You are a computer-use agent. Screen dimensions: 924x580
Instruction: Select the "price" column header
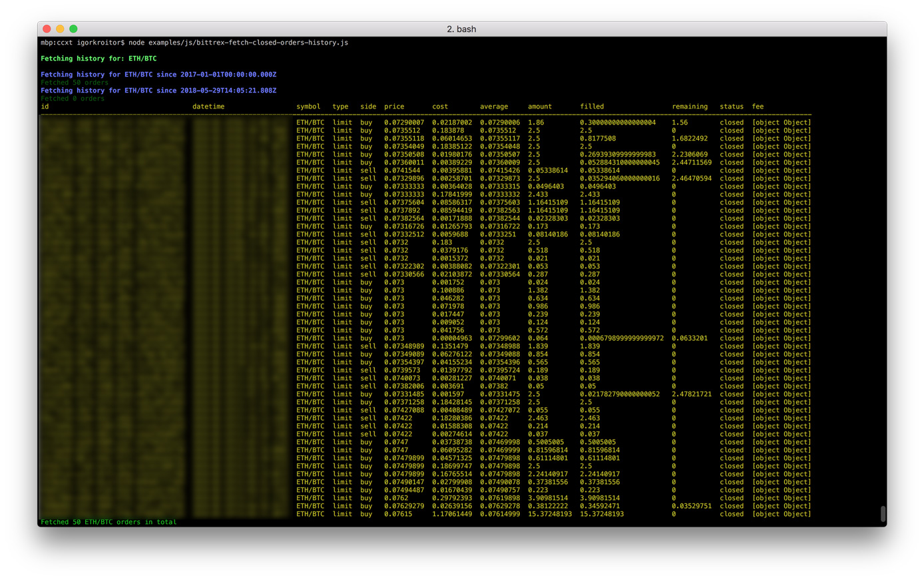393,106
